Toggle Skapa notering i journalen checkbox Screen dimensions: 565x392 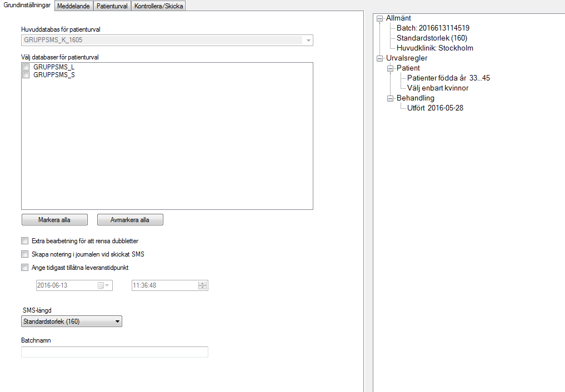coord(24,254)
